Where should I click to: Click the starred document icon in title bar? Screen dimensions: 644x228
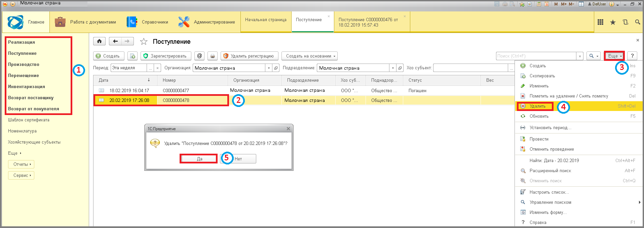pyautogui.click(x=530, y=4)
